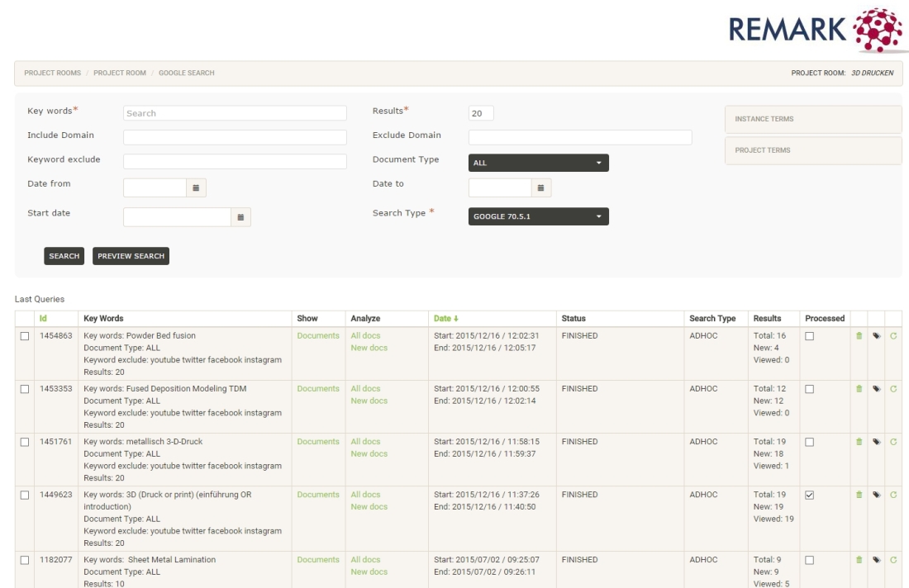Sort the table by Date column

point(445,319)
